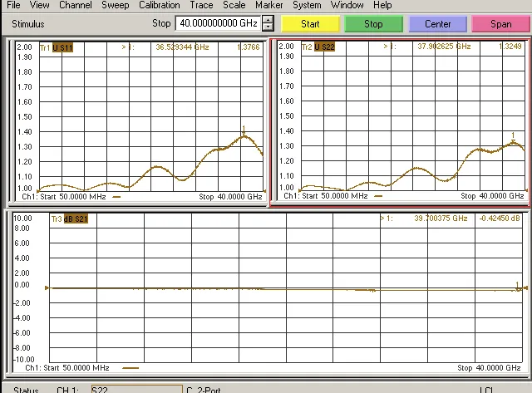532x393 pixels.
Task: Open the Help menu
Action: (x=382, y=5)
